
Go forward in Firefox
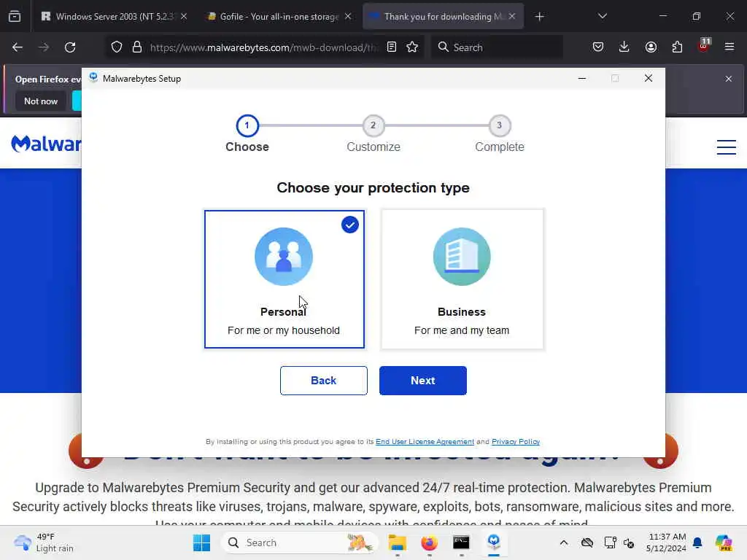[43, 47]
